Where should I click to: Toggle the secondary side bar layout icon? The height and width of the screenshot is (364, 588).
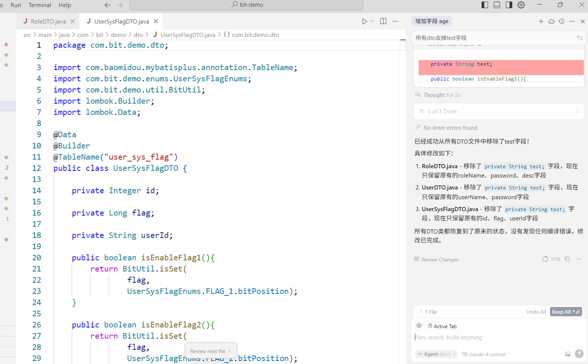509,5
